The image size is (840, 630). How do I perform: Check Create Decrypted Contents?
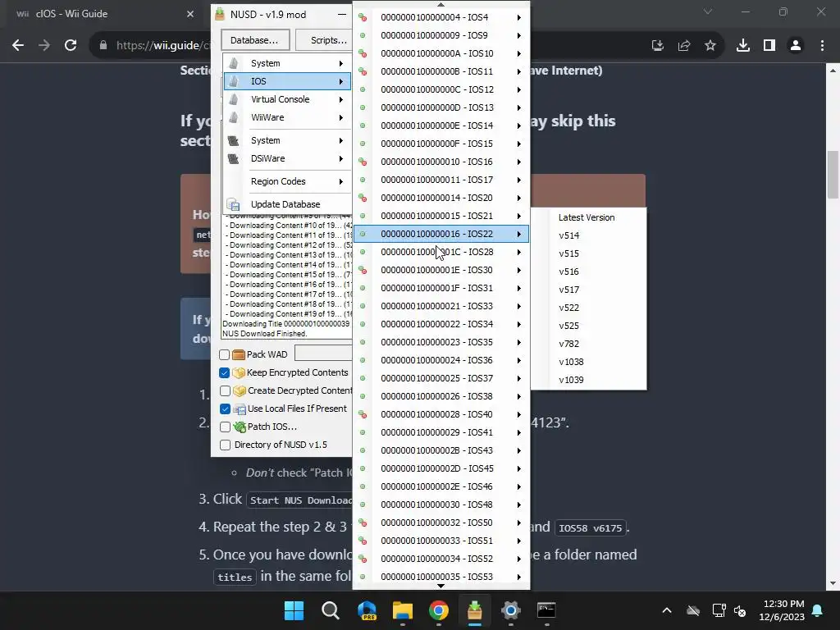(x=225, y=391)
